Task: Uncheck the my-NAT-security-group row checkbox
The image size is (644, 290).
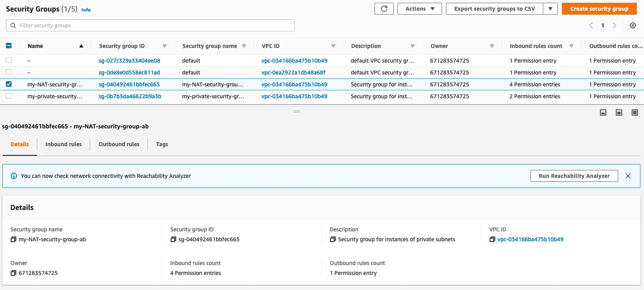Action: (9, 84)
